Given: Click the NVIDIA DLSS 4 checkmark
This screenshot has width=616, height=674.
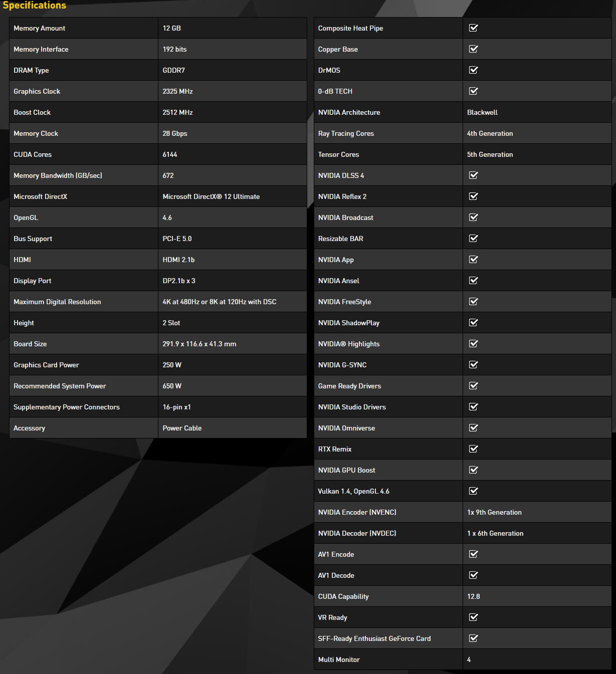Looking at the screenshot, I should pyautogui.click(x=473, y=175).
